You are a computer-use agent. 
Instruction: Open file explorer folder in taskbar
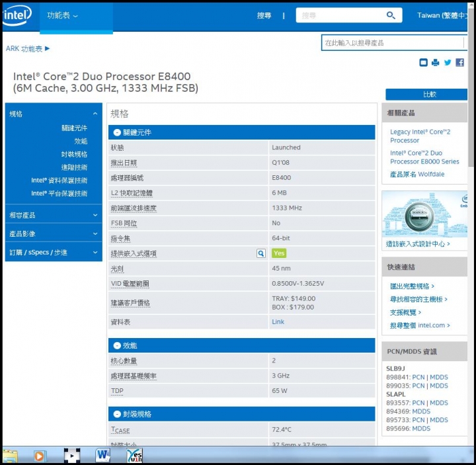(9, 456)
